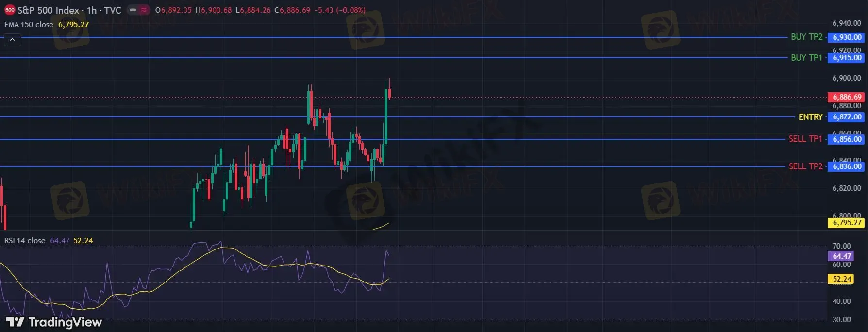
Task: Click the O6,892.35 open value
Action: coord(173,10)
